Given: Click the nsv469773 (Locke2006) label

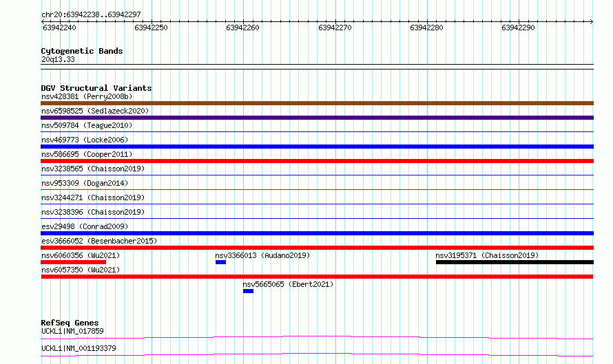Looking at the screenshot, I should point(85,140).
